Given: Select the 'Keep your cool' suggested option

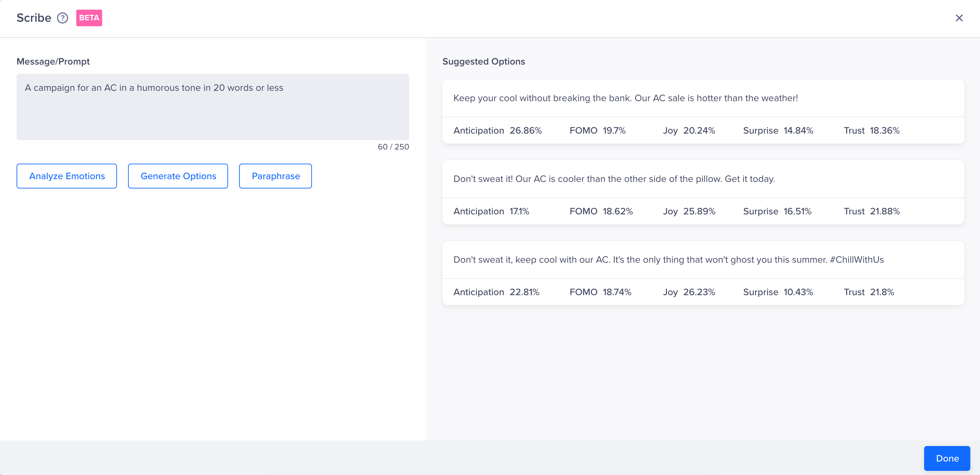Looking at the screenshot, I should (625, 98).
